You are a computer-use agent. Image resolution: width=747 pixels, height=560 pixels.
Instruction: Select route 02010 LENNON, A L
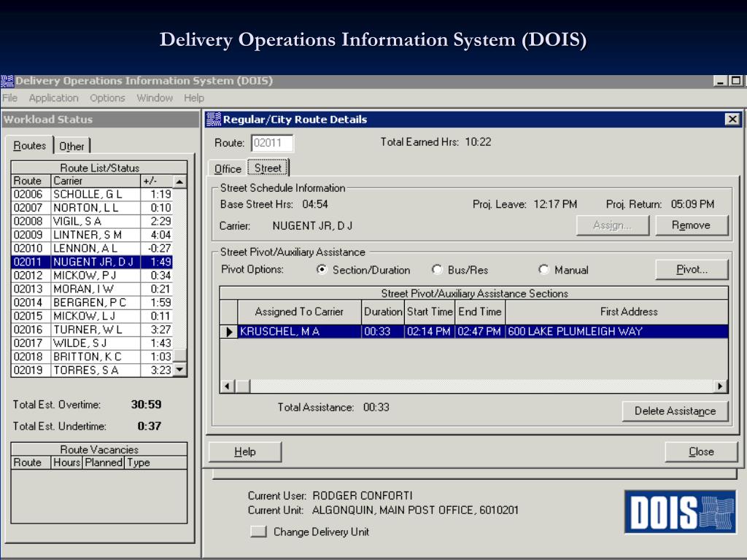[x=92, y=249]
